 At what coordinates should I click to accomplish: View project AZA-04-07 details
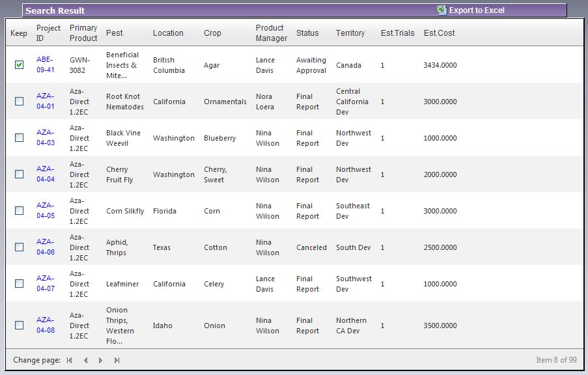coord(46,283)
